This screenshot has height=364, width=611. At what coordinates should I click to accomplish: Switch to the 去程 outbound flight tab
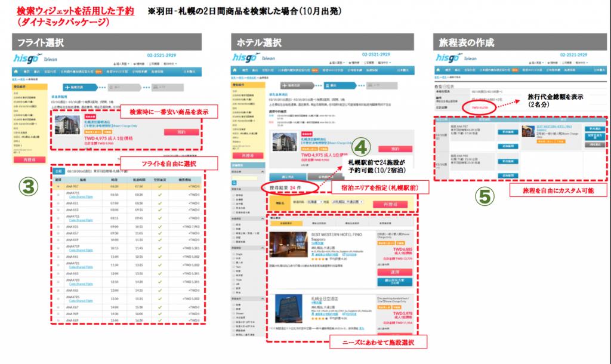58,170
